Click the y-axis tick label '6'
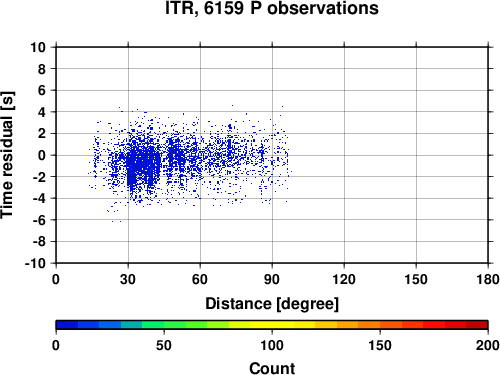This screenshot has width=500, height=375. [42, 90]
